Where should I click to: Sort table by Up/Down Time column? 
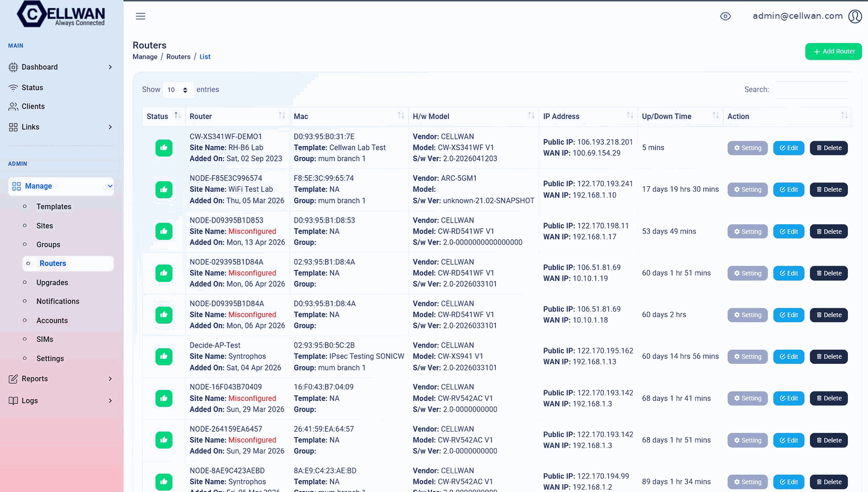(680, 116)
